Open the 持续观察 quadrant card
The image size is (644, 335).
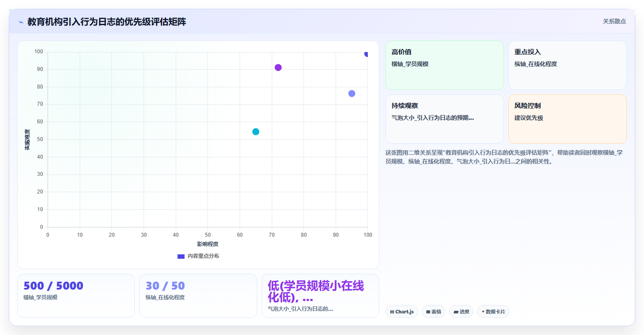pos(444,119)
